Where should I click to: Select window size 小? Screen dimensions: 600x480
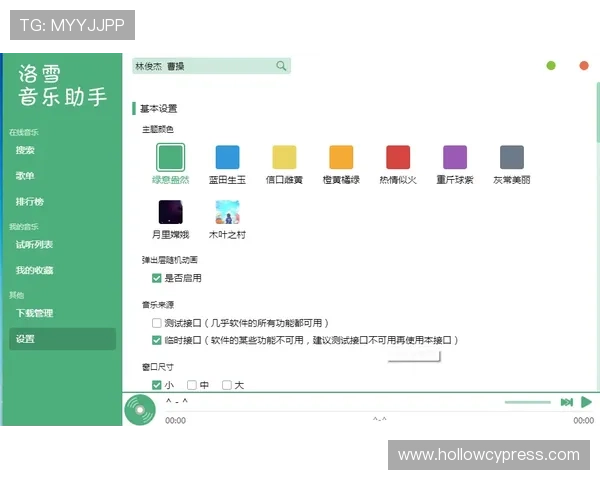coord(157,385)
